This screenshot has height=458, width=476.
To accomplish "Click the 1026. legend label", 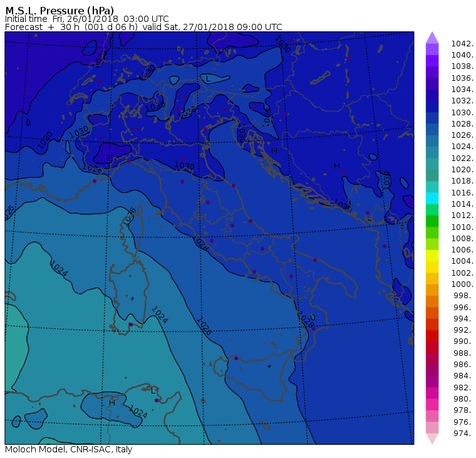I will click(x=462, y=135).
